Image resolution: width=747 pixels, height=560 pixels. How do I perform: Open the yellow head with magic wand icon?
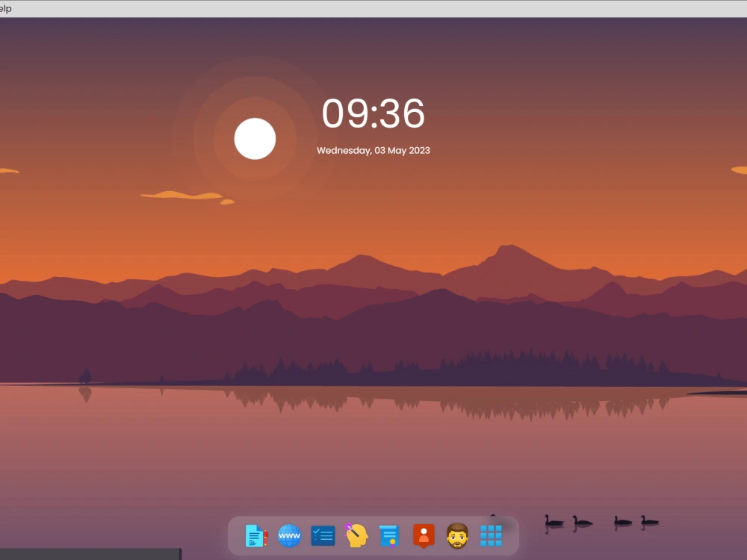coord(356,535)
